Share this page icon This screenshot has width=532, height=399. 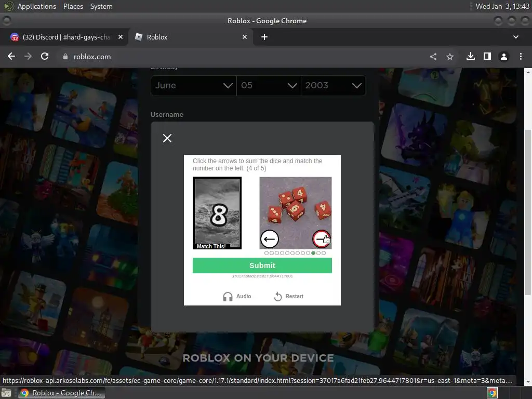pyautogui.click(x=433, y=57)
